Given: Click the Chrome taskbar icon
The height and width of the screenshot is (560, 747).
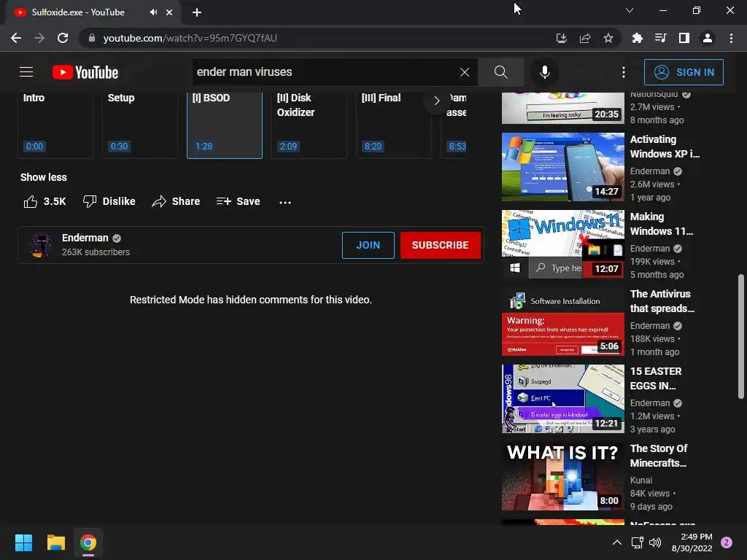Looking at the screenshot, I should [x=88, y=542].
